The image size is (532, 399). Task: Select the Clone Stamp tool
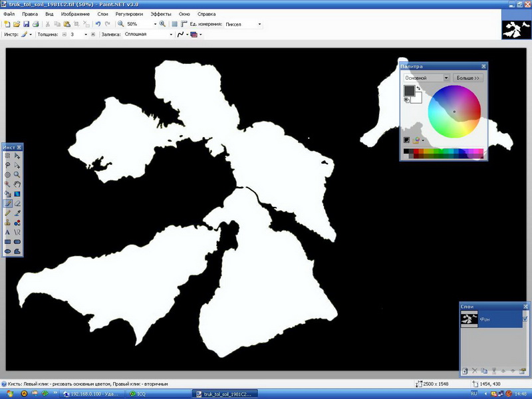7,223
